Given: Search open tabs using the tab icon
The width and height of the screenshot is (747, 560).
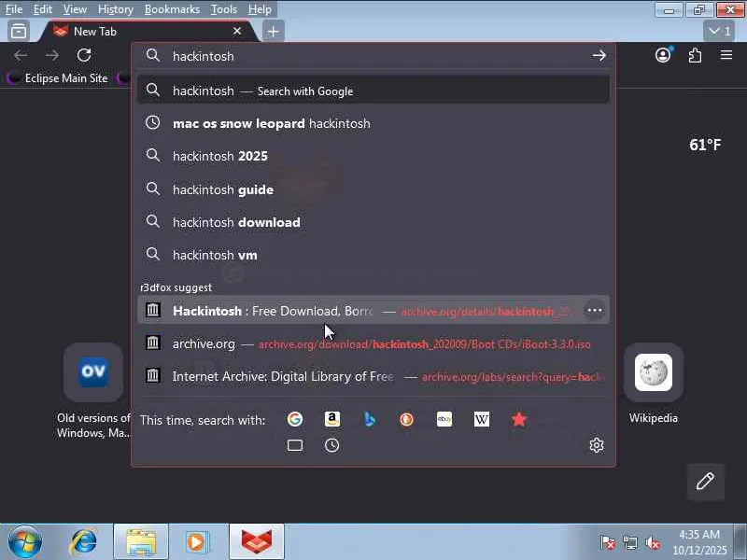Looking at the screenshot, I should pyautogui.click(x=295, y=446).
